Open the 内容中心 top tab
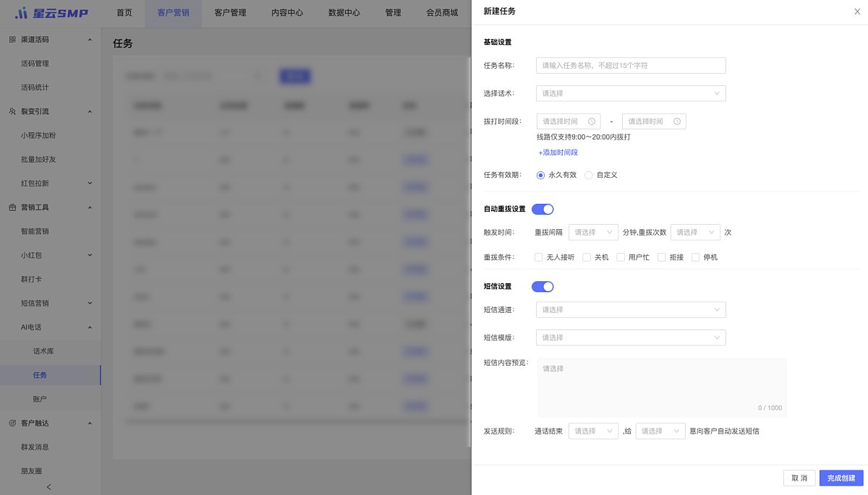The image size is (868, 495). 287,13
